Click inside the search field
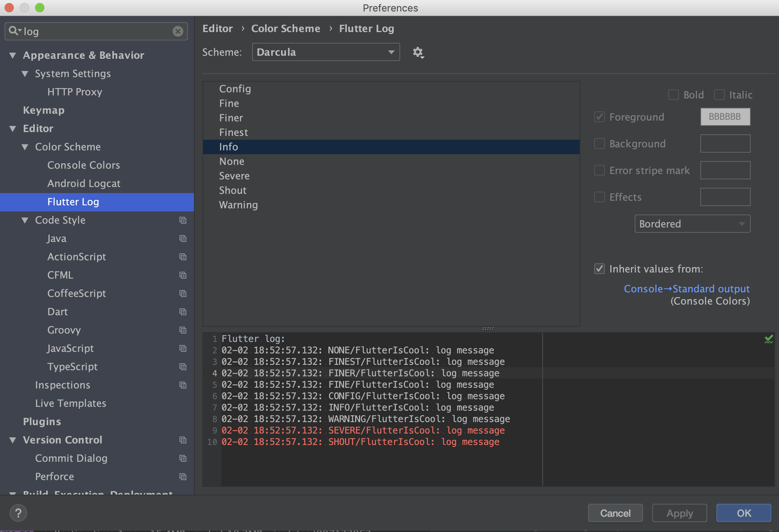Viewport: 779px width, 532px height. point(76,31)
